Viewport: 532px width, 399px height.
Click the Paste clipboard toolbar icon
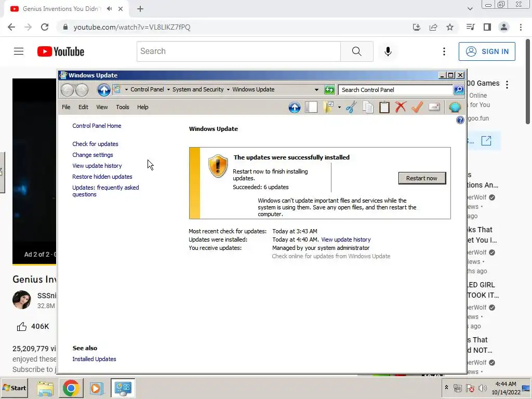click(x=384, y=107)
